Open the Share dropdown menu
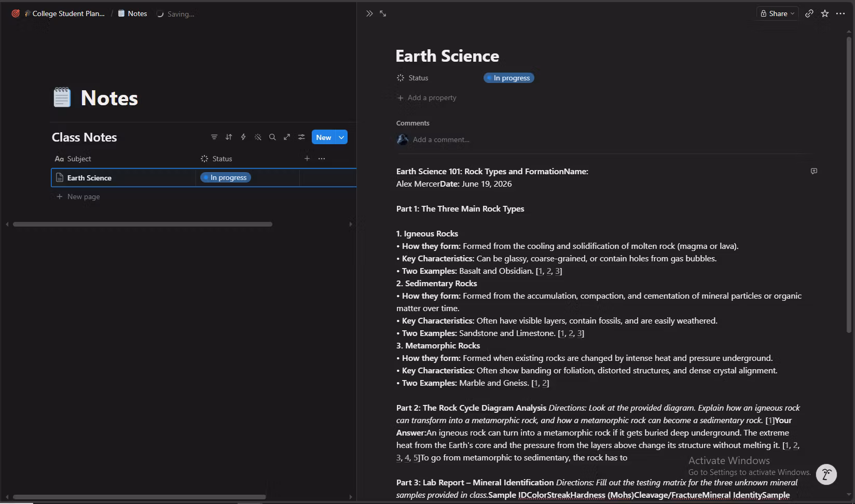 pyautogui.click(x=777, y=13)
